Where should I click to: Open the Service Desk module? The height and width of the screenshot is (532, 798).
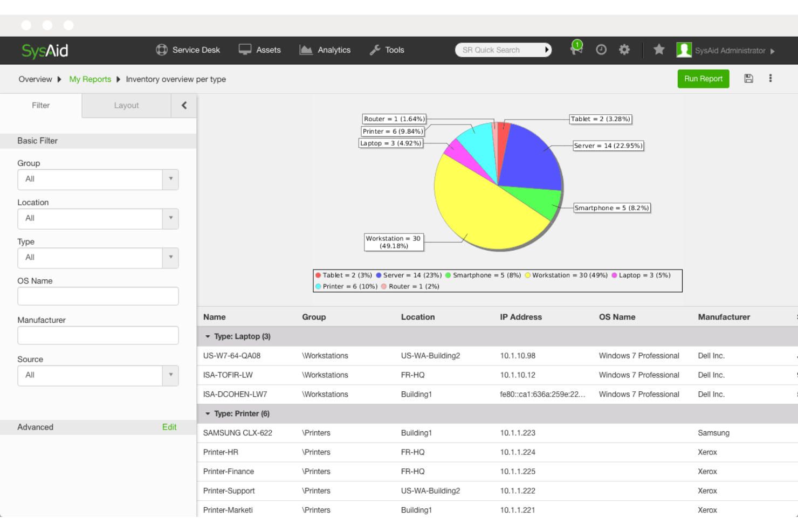coord(188,50)
